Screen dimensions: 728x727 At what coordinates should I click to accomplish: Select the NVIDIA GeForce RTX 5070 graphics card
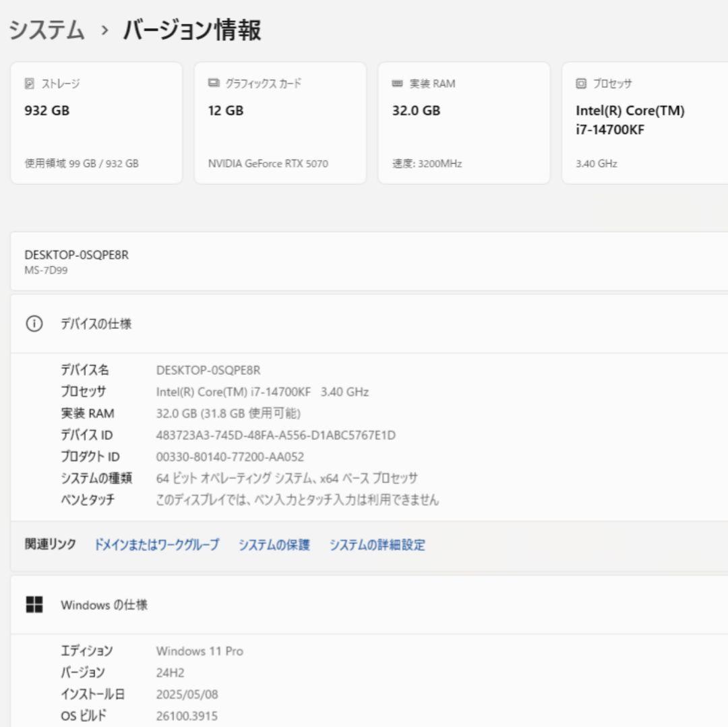coord(279,123)
